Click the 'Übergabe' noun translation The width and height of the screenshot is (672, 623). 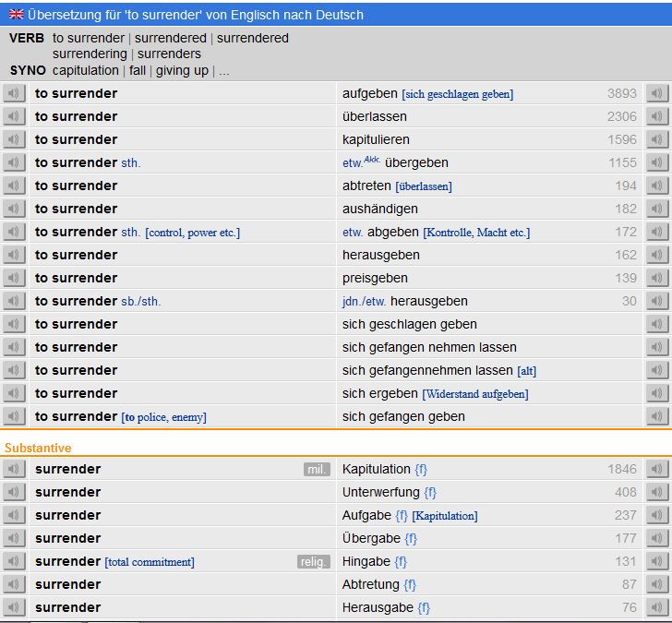(x=372, y=538)
